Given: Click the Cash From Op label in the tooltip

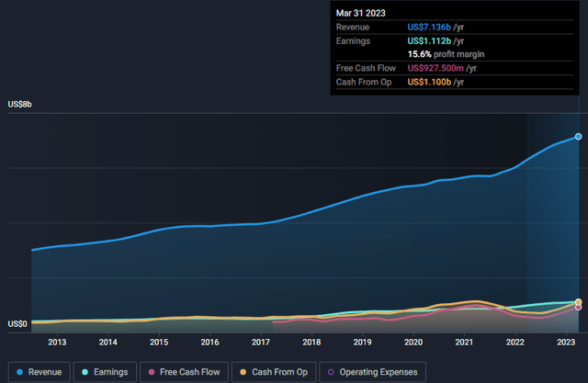Looking at the screenshot, I should pos(364,82).
